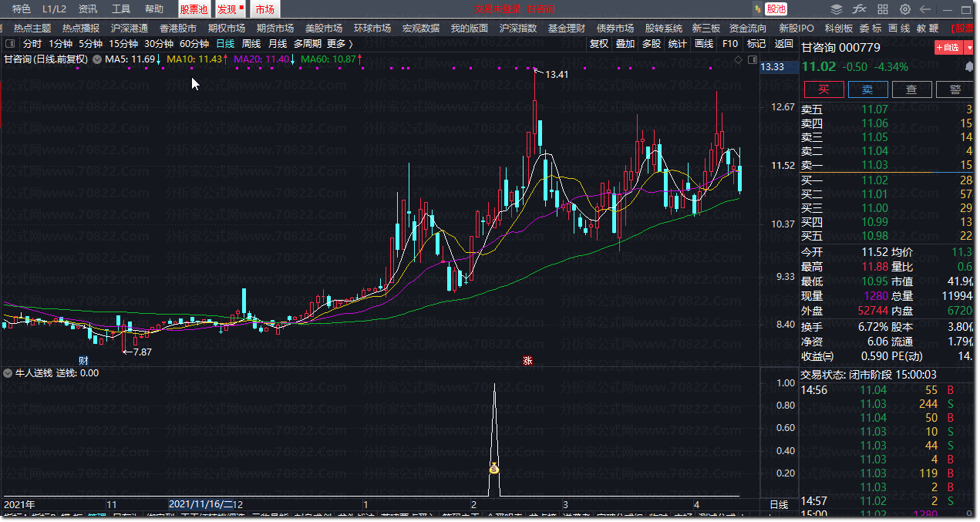Click the 返回 return button
The height and width of the screenshot is (522, 980).
(783, 44)
